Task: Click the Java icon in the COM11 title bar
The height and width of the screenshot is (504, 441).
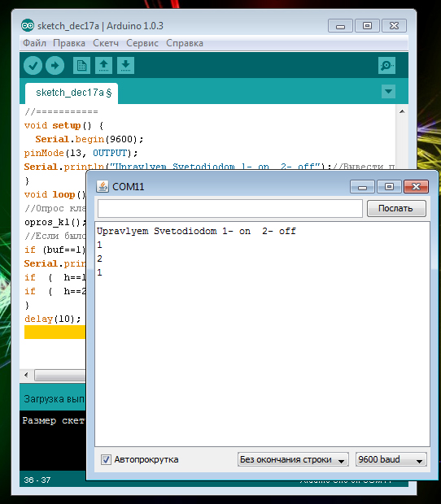Action: click(103, 186)
